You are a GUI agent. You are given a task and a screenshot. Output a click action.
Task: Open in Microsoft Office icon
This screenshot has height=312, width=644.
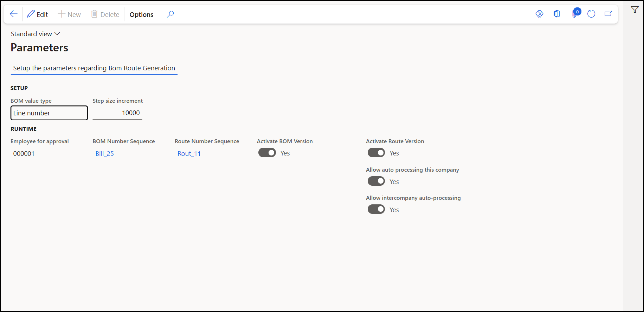[557, 14]
